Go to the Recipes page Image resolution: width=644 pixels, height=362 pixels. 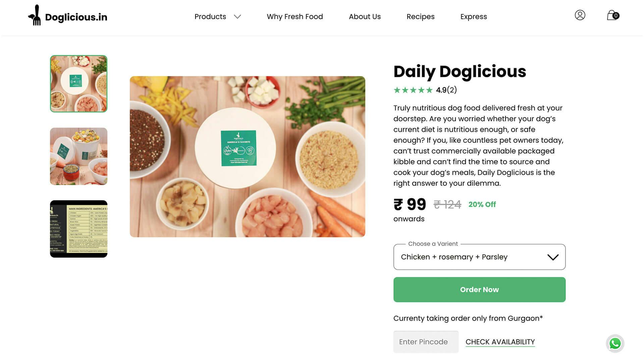tap(421, 16)
